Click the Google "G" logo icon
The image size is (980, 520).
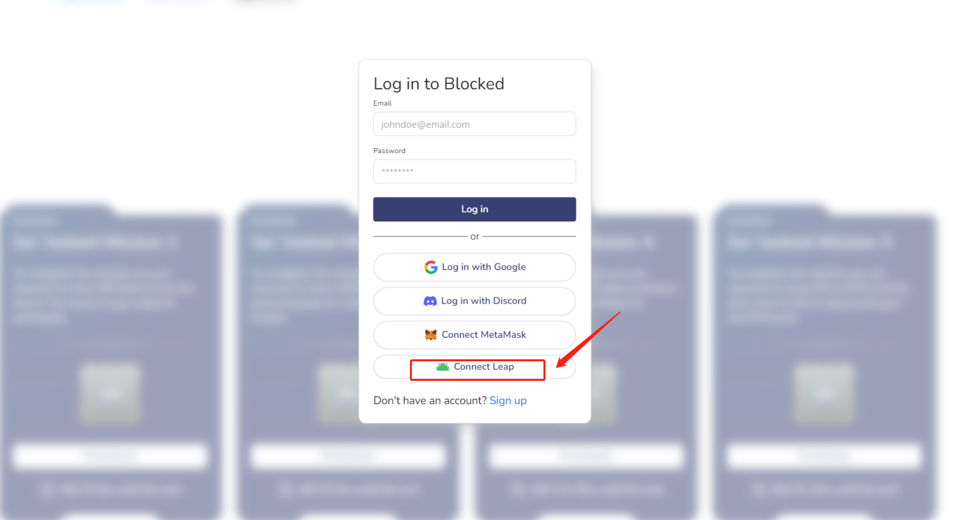click(x=431, y=267)
